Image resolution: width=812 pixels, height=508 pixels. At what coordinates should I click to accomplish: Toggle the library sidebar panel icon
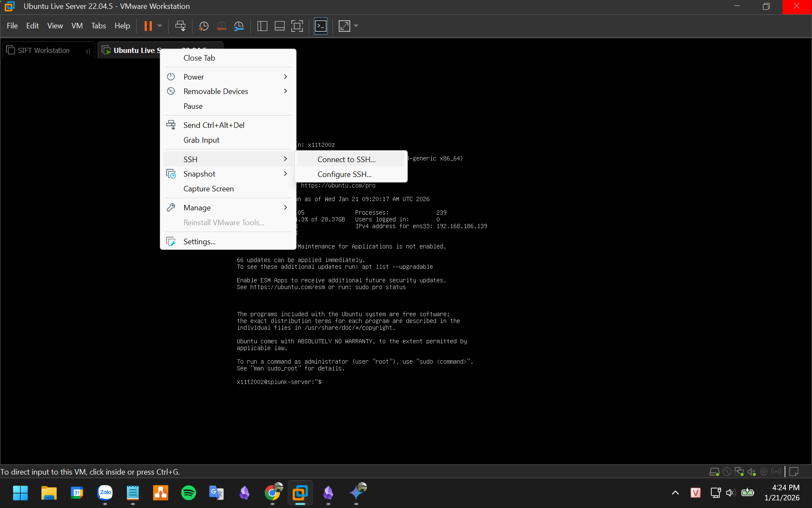coord(262,26)
